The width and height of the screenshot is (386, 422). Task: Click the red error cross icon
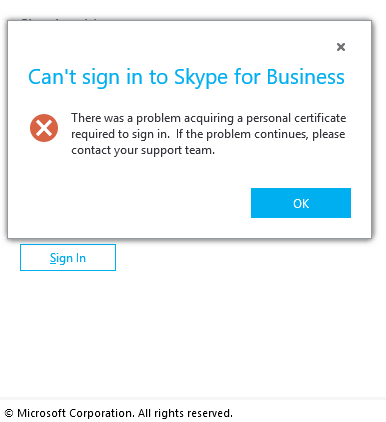click(44, 128)
